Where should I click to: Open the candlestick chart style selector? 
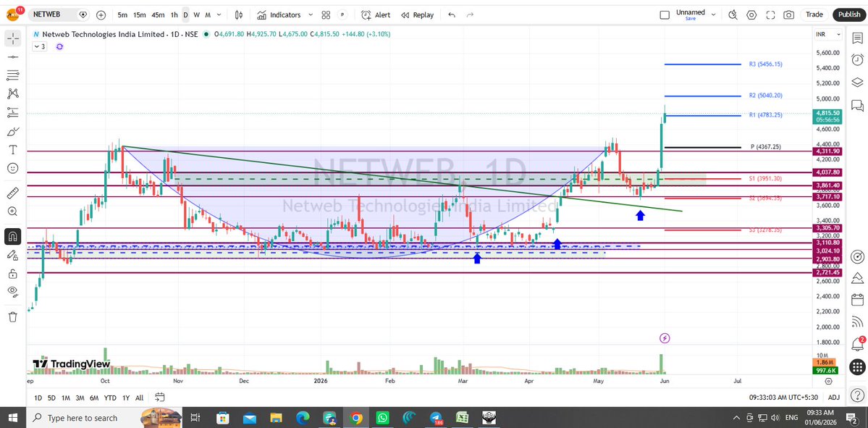click(239, 15)
